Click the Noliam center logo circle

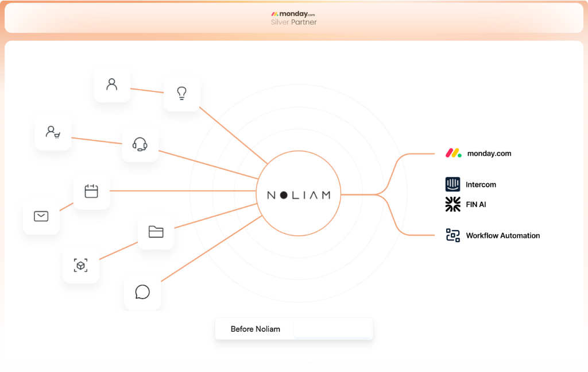[x=299, y=193]
